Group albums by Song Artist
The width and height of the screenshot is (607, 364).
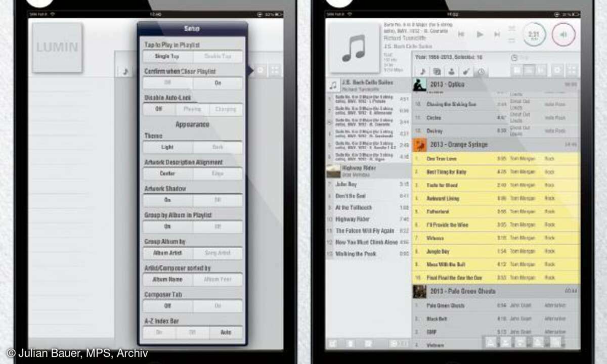[218, 253]
